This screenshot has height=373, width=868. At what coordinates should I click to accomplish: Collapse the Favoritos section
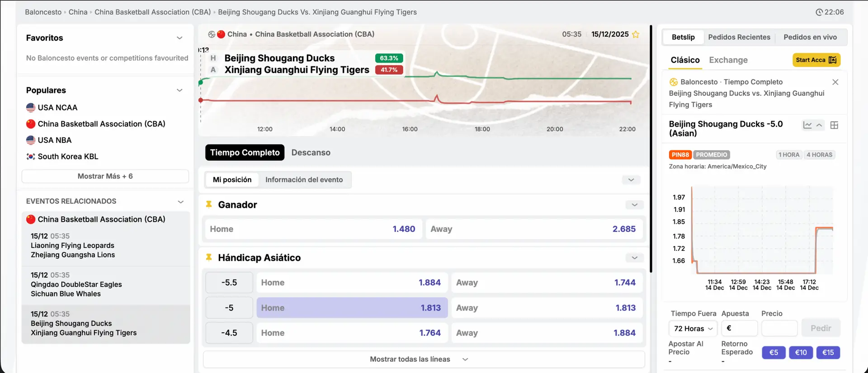[x=179, y=38]
